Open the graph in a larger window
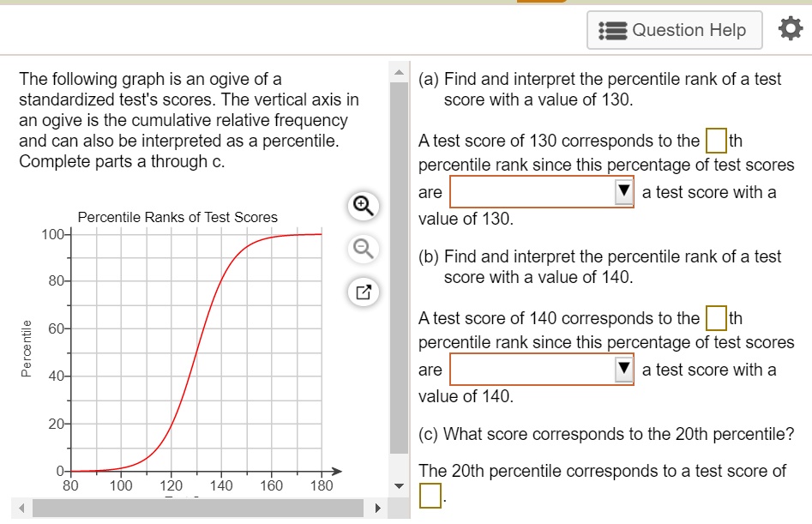This screenshot has height=524, width=812. pos(363,292)
